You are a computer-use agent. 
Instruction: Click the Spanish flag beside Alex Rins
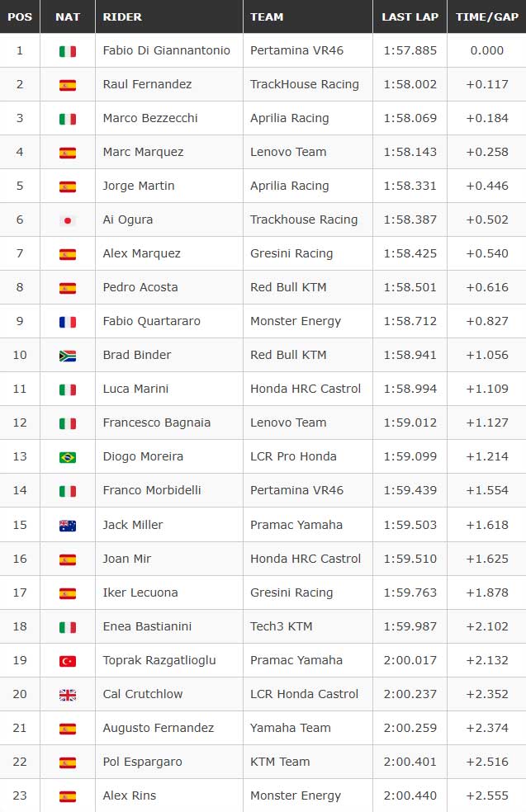click(x=68, y=796)
